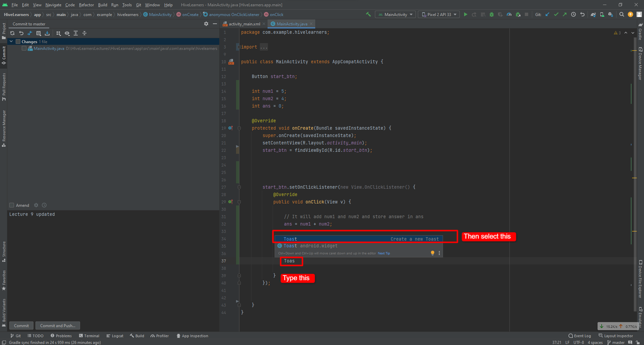The image size is (644, 345).
Task: Open the Refactor menu
Action: coord(86,5)
